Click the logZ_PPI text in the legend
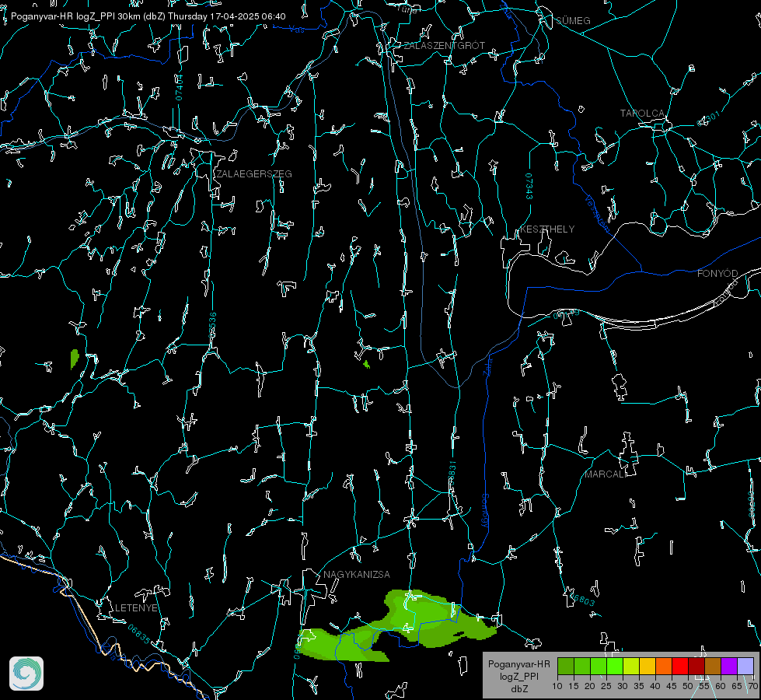761x700 pixels. [518, 677]
